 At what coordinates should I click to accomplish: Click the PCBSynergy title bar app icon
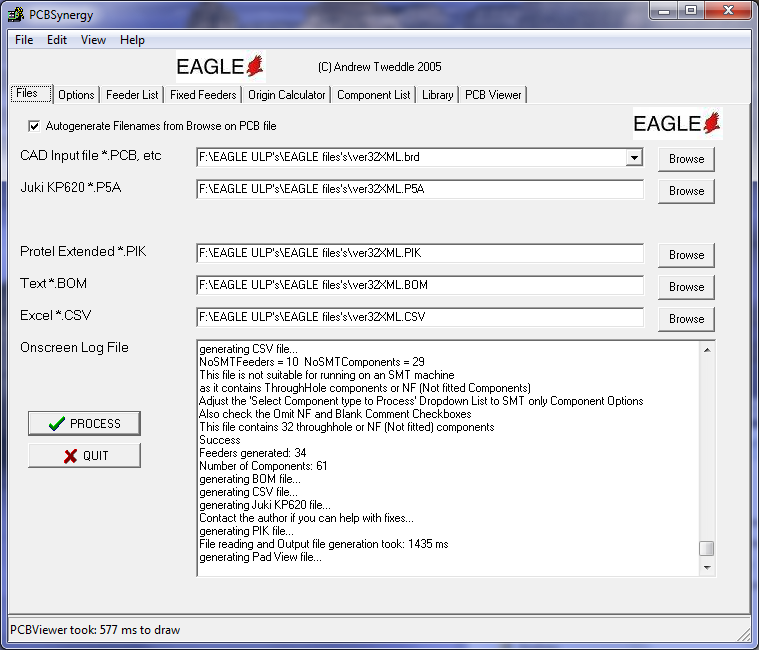(x=16, y=15)
